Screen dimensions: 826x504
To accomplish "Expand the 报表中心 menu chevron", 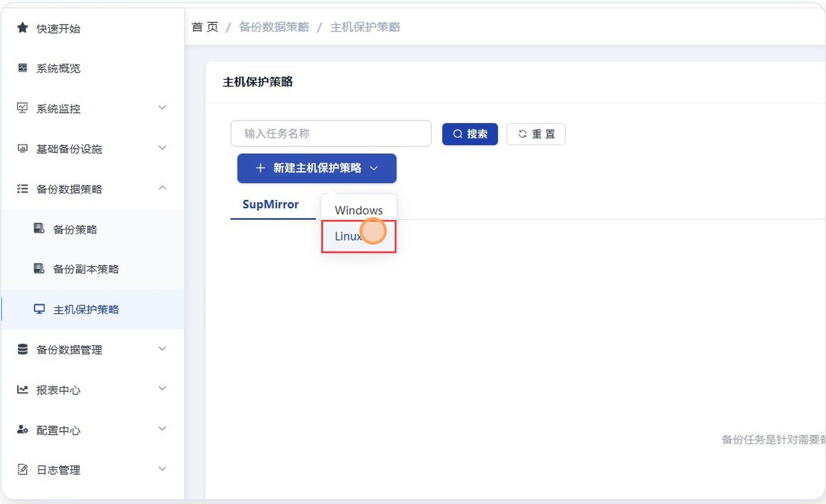I will point(162,388).
